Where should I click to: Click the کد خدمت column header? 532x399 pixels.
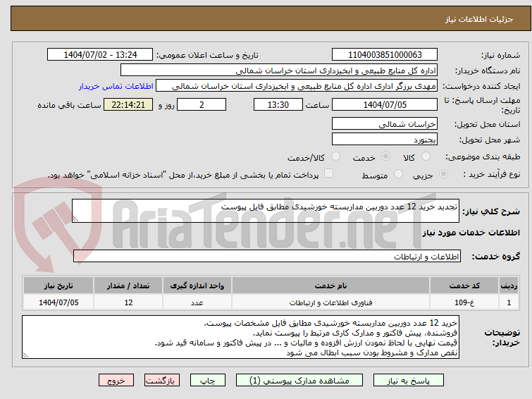point(464,286)
